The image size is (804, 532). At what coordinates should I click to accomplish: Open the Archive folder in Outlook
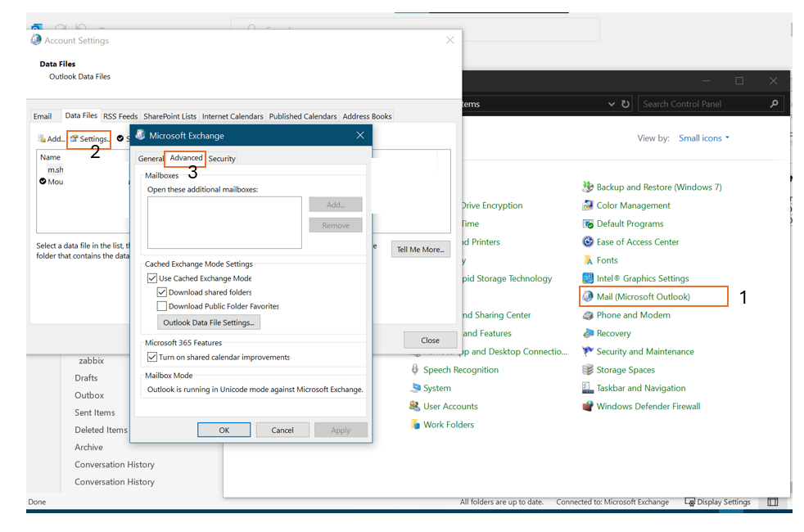(x=88, y=448)
